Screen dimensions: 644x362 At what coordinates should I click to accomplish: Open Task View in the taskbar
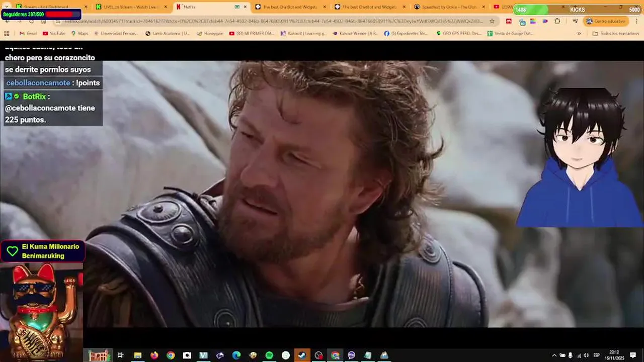121,355
